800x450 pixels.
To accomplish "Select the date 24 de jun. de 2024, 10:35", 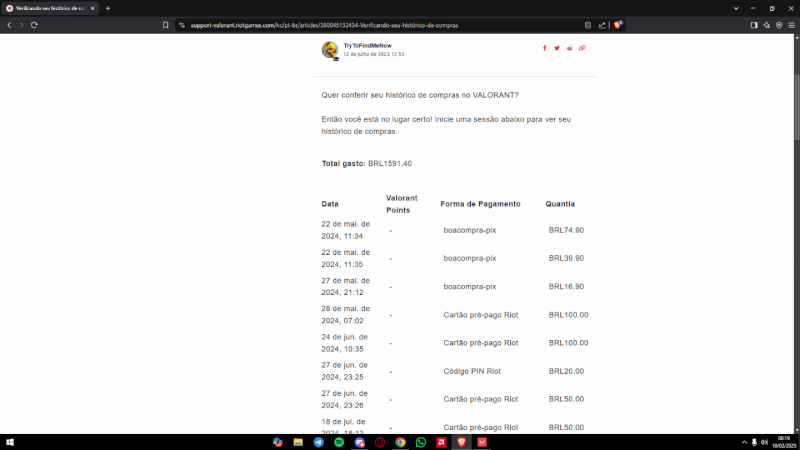I will tap(344, 343).
